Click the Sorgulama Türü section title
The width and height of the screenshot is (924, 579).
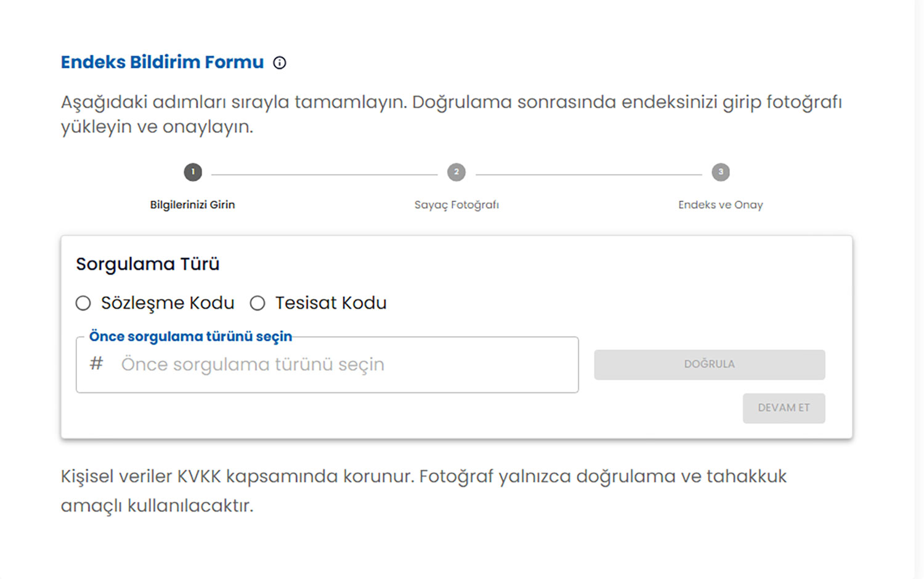tap(148, 264)
